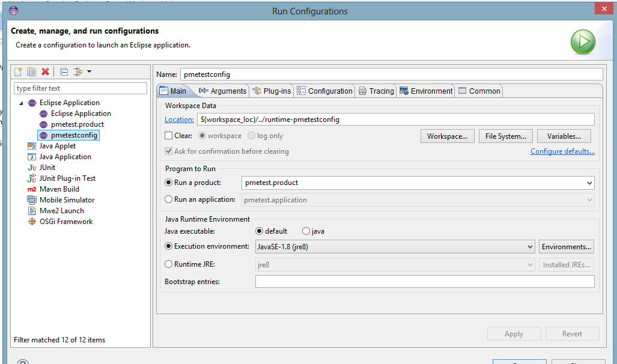Duplicate the selected launch configuration
The height and width of the screenshot is (364, 617).
pyautogui.click(x=31, y=71)
